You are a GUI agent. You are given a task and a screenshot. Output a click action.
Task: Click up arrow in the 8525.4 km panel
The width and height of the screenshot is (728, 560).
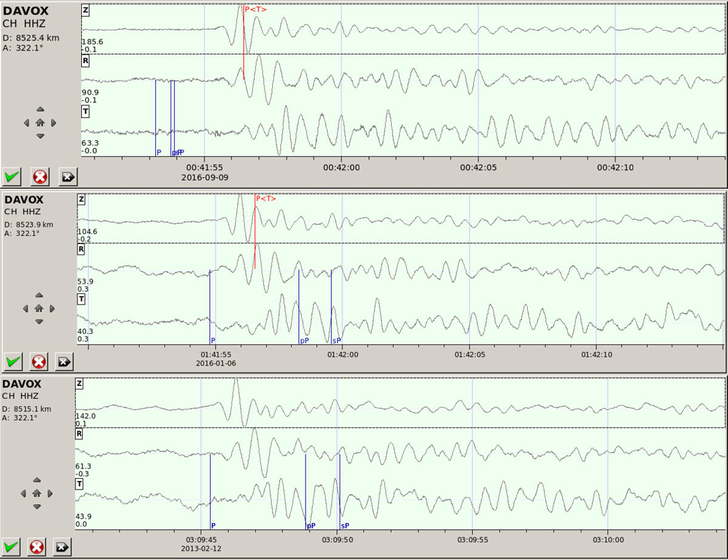[40, 109]
